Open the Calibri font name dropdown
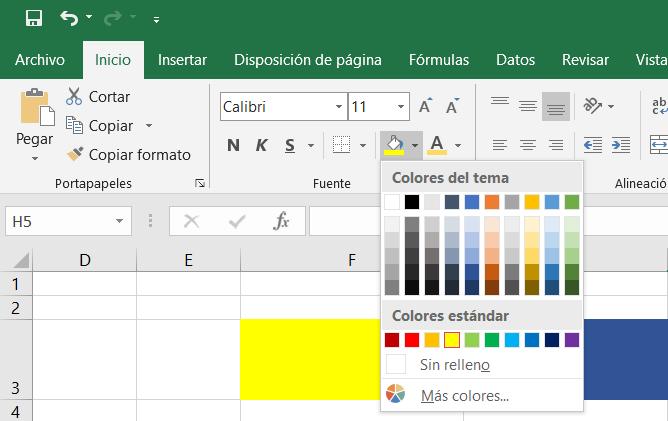668x421 pixels. tap(339, 106)
